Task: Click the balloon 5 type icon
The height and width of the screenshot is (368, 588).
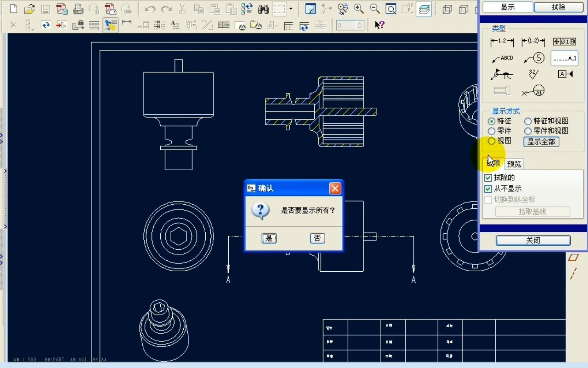Action: (534, 58)
